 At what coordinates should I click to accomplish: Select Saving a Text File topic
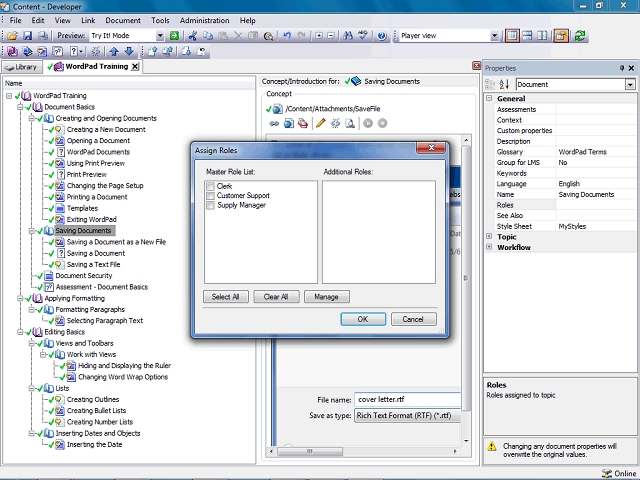click(93, 264)
